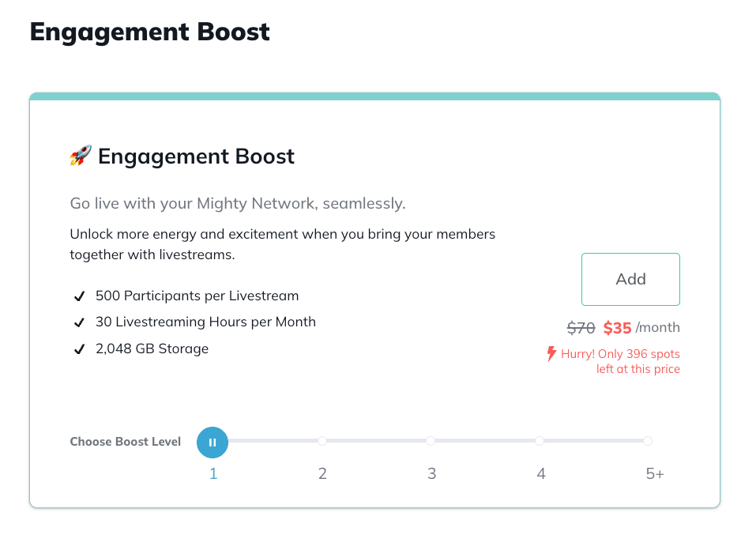Image resolution: width=756 pixels, height=535 pixels.
Task: Click the number 1 label under the slider
Action: pyautogui.click(x=213, y=474)
